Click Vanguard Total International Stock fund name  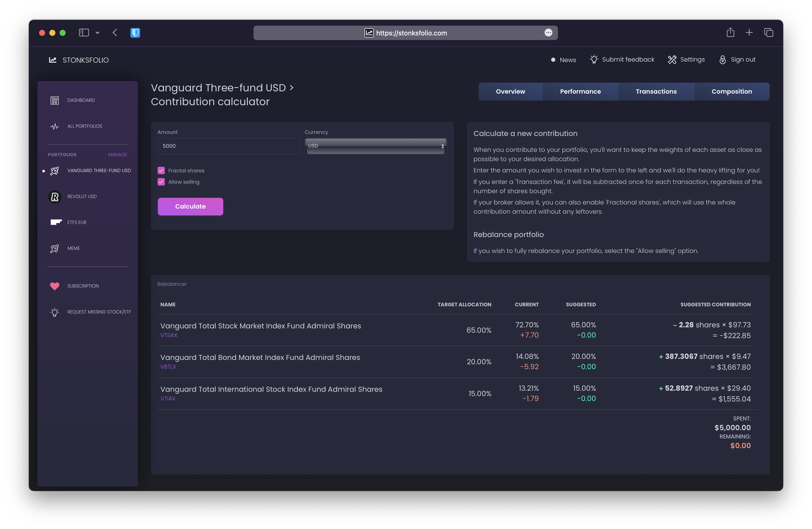271,389
